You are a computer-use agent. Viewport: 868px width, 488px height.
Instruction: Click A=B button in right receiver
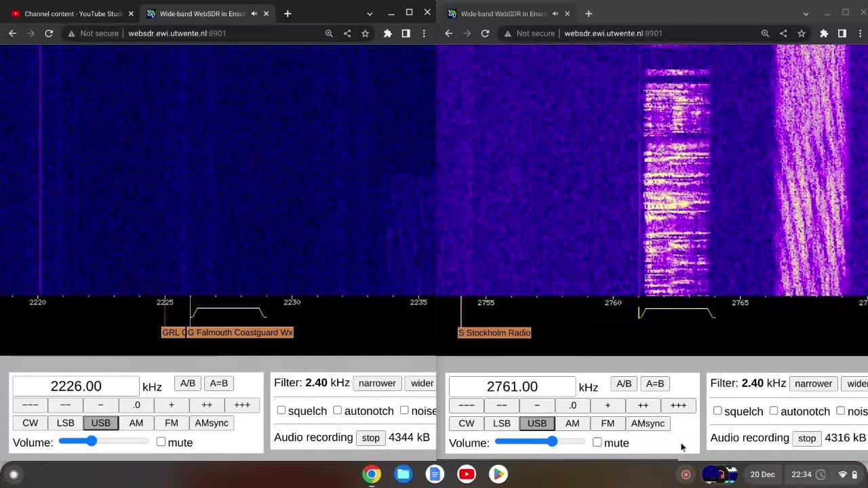655,384
